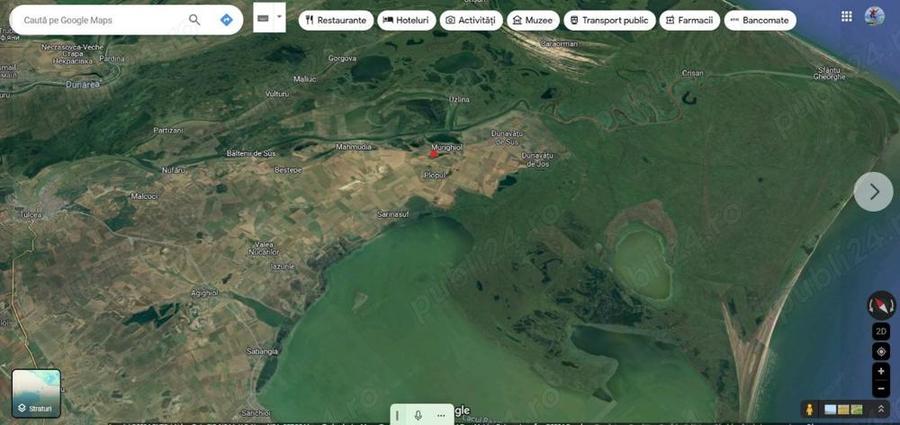Zoom in with the plus button

[x=881, y=372]
